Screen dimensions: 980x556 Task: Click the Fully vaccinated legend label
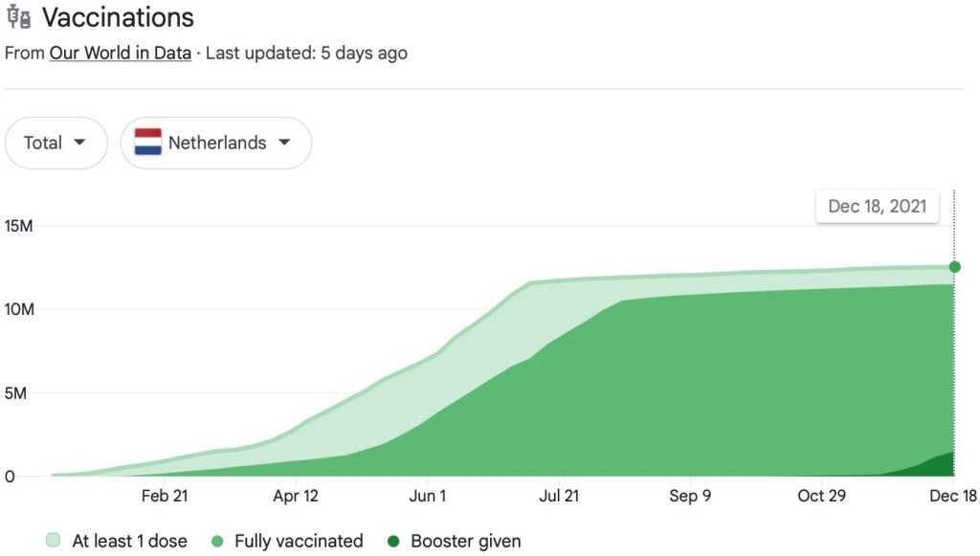pyautogui.click(x=299, y=541)
